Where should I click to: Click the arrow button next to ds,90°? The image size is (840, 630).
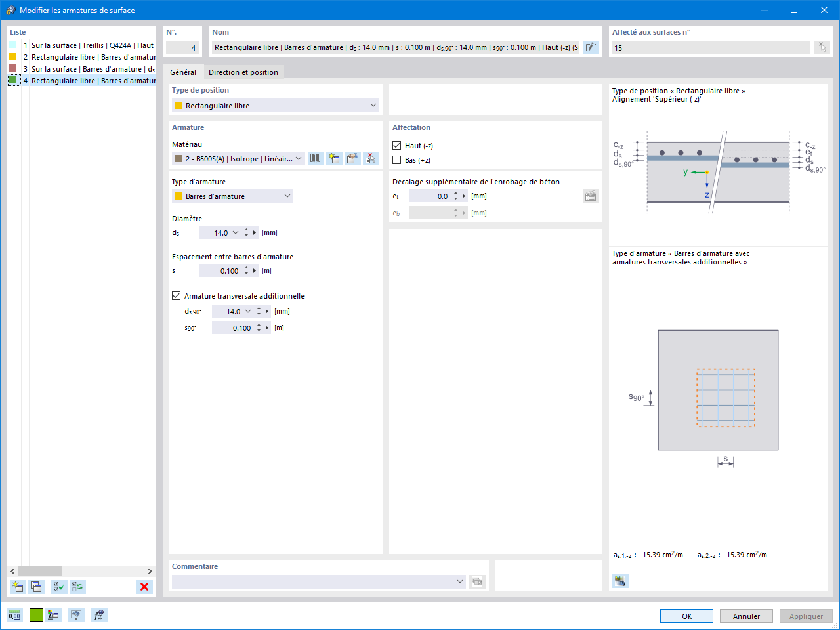pos(267,312)
